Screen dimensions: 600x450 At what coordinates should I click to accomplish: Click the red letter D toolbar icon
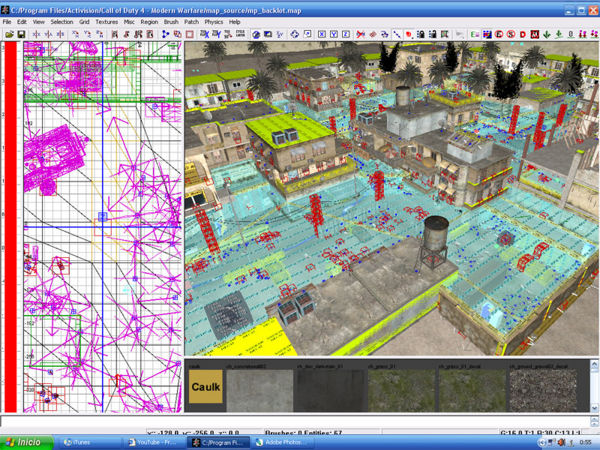pyautogui.click(x=523, y=34)
